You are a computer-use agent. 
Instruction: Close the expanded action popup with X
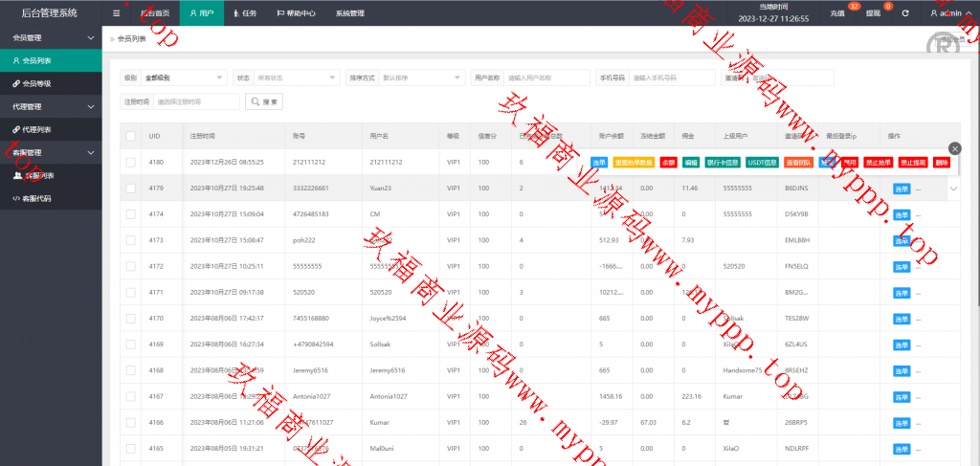point(954,148)
